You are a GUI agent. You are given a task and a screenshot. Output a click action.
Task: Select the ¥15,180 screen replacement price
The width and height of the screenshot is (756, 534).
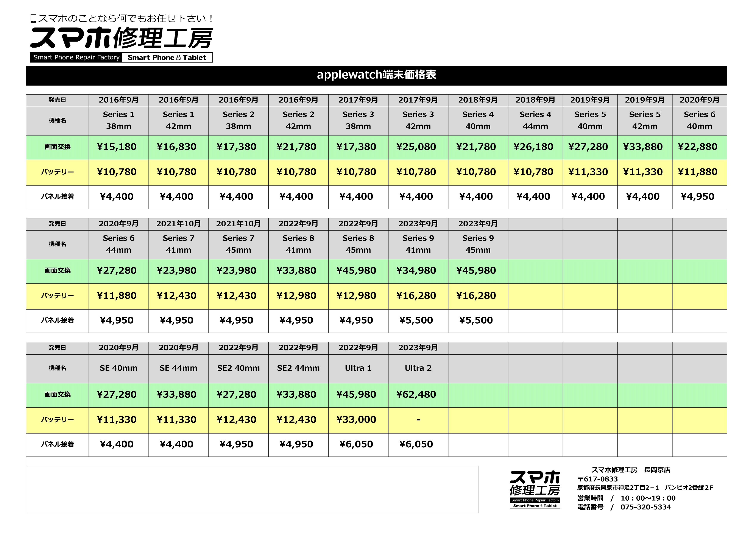pyautogui.click(x=117, y=147)
